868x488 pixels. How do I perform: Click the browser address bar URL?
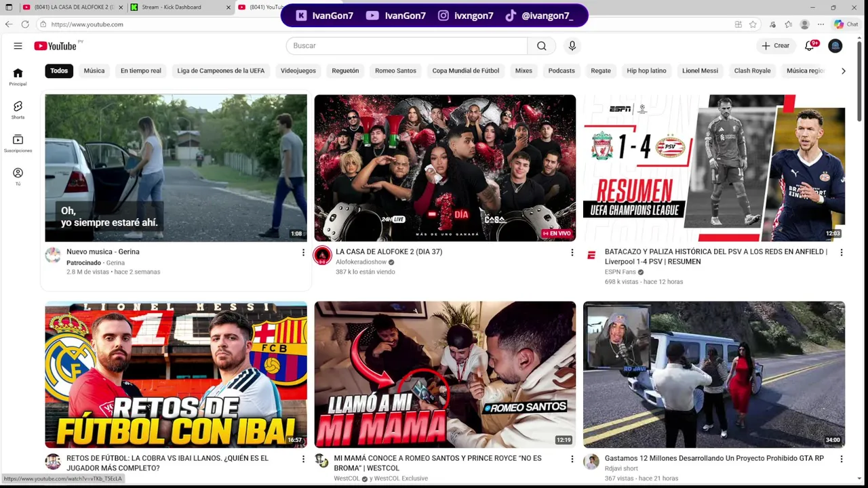click(87, 24)
